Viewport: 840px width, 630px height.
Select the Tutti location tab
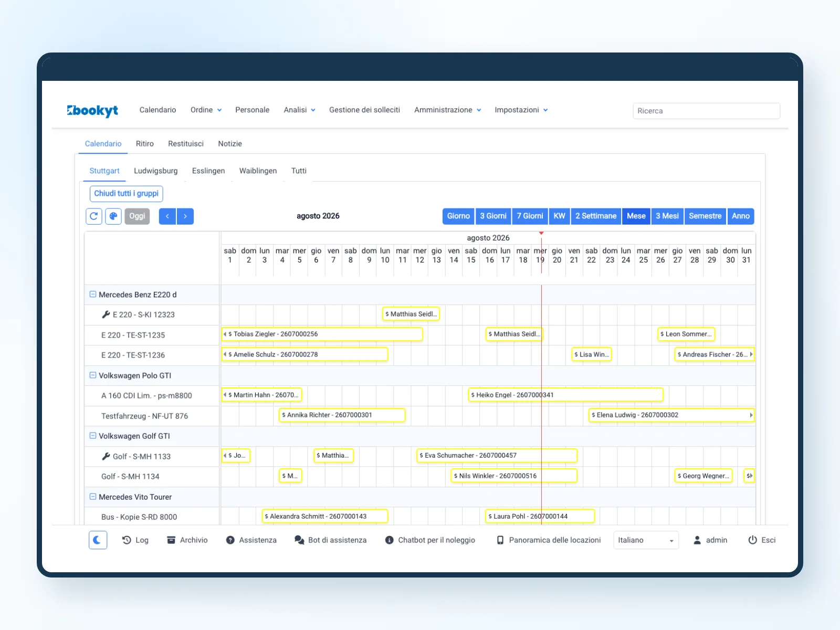[299, 171]
